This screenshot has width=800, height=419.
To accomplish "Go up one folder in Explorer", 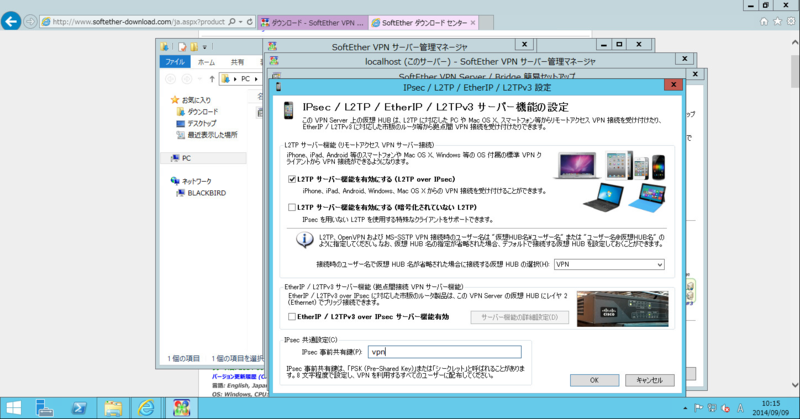I will [212, 79].
